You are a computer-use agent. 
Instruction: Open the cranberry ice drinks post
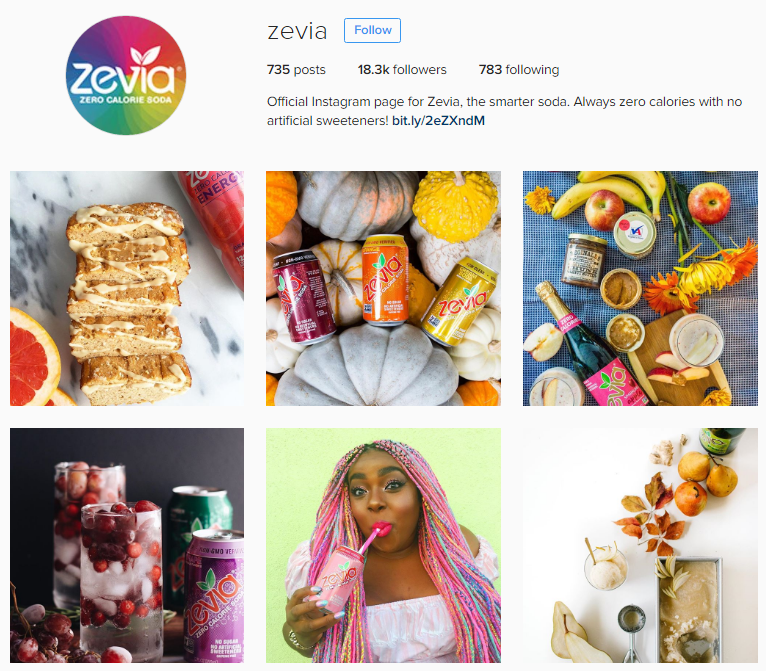click(127, 545)
